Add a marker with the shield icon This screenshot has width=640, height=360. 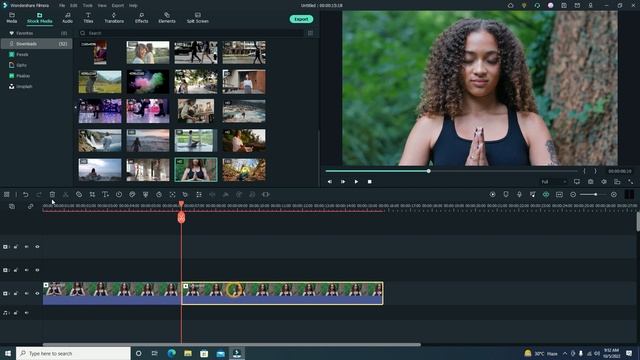[506, 195]
